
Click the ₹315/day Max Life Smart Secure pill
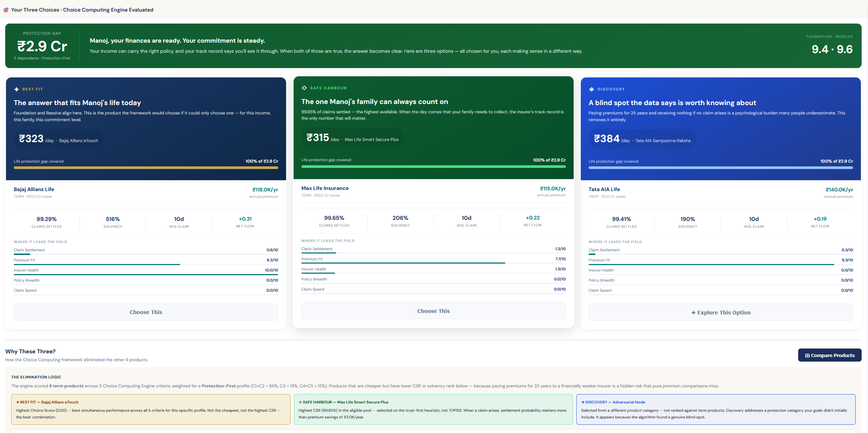coord(353,138)
